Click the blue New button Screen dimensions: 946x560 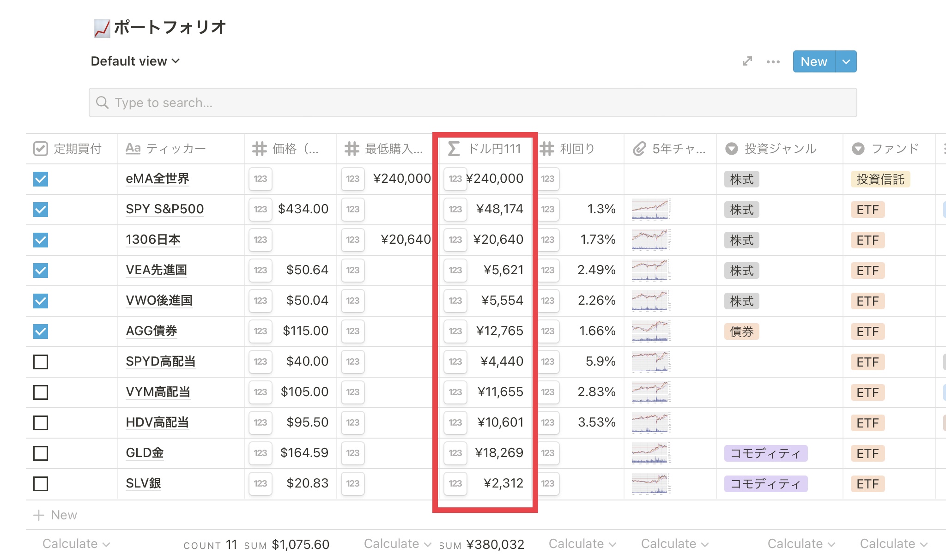pyautogui.click(x=814, y=61)
